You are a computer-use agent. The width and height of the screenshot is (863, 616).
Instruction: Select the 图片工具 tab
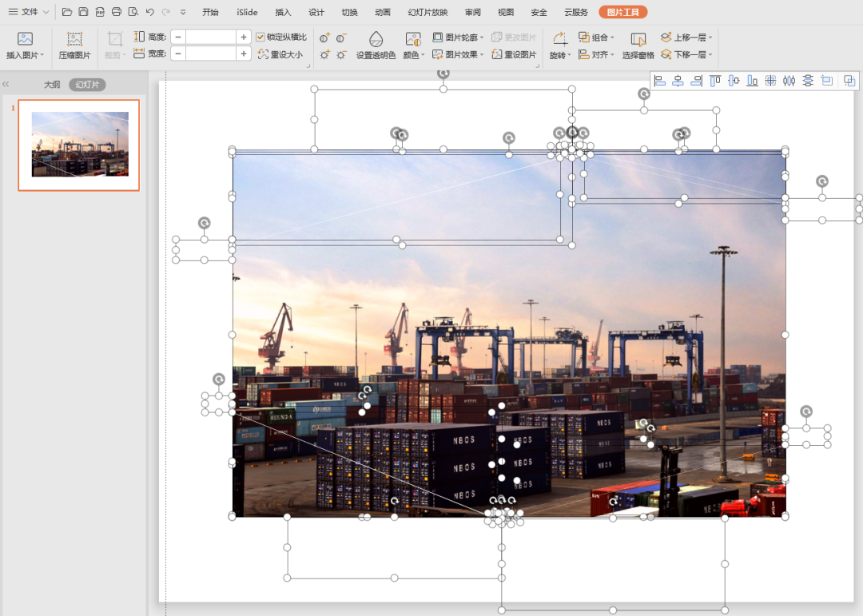[623, 12]
